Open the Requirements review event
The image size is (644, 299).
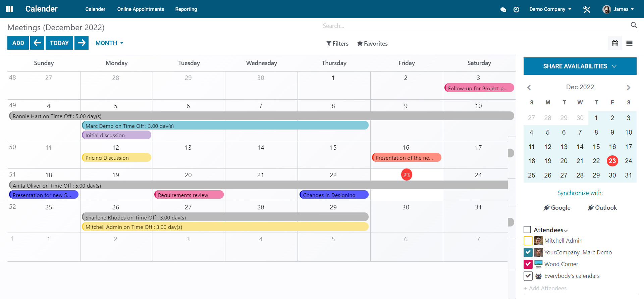[x=189, y=195]
